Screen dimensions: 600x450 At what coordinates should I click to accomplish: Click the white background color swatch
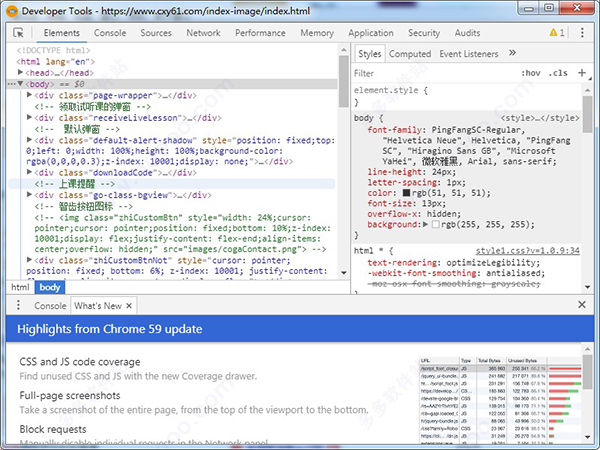point(435,224)
